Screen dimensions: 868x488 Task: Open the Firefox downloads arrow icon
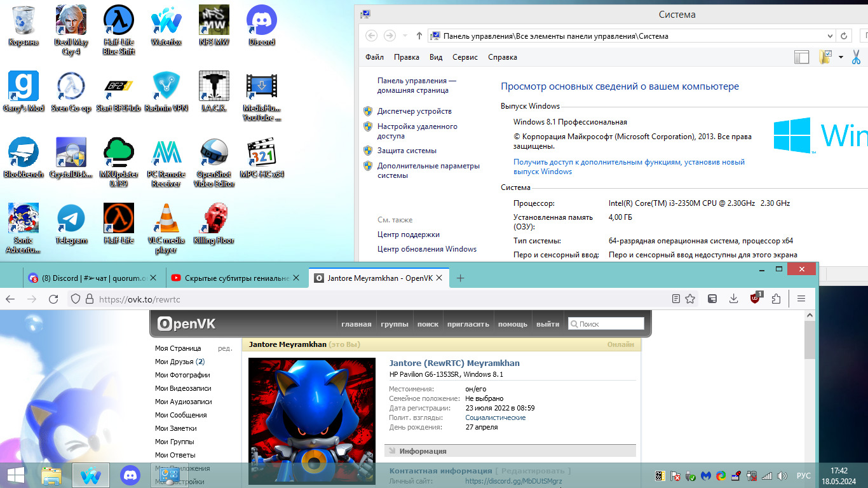click(733, 299)
